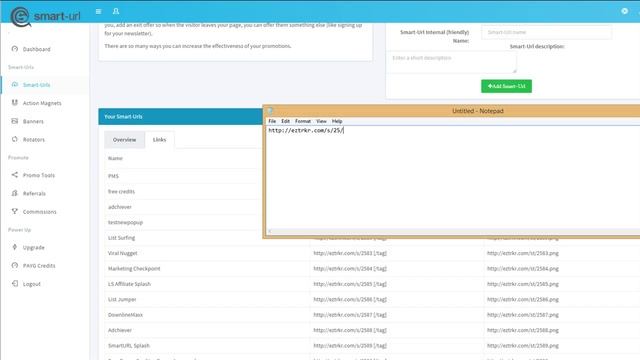Open the Rotators link in sidebar
The image size is (640, 360).
click(34, 140)
